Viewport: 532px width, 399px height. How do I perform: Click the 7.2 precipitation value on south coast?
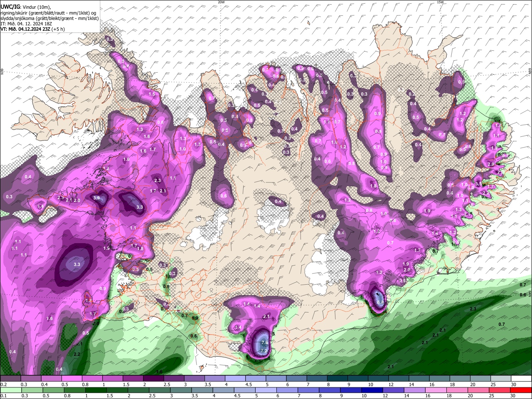(x=264, y=351)
